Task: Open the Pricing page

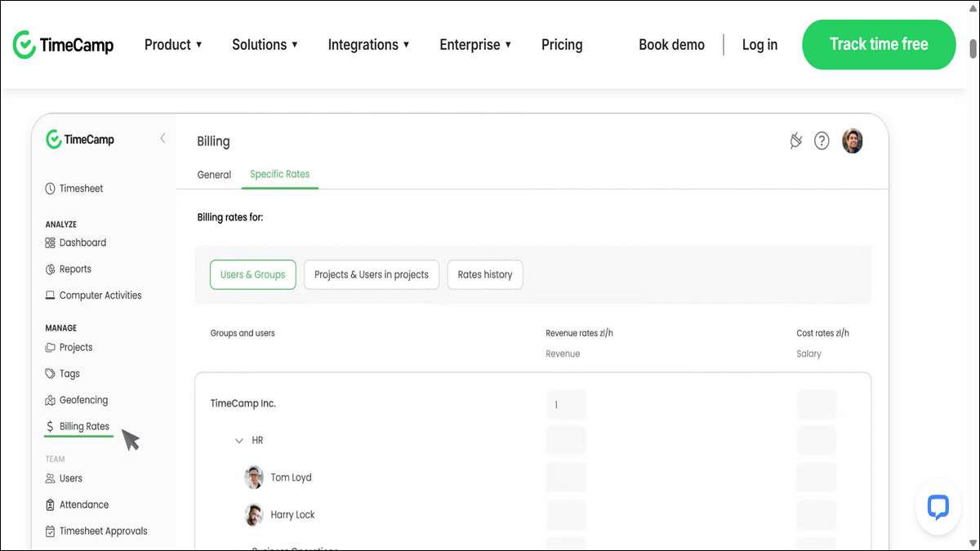Action: coord(562,45)
